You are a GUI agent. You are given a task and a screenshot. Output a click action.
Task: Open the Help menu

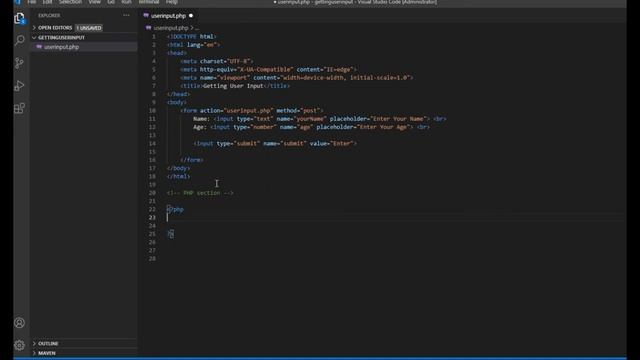(x=172, y=2)
